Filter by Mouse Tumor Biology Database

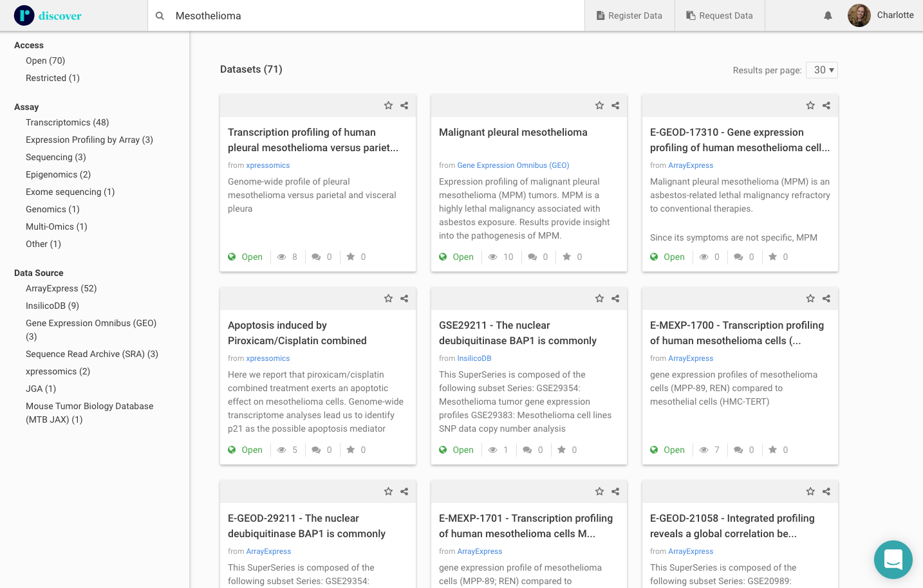coord(89,412)
